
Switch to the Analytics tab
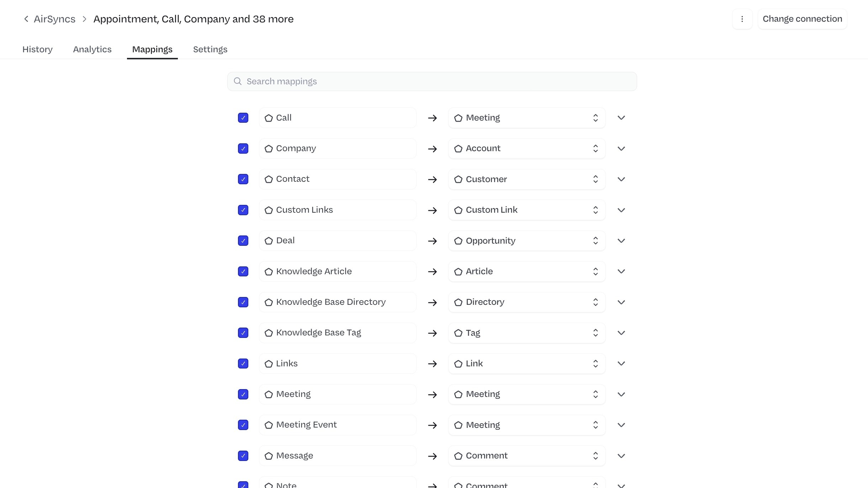coord(92,49)
